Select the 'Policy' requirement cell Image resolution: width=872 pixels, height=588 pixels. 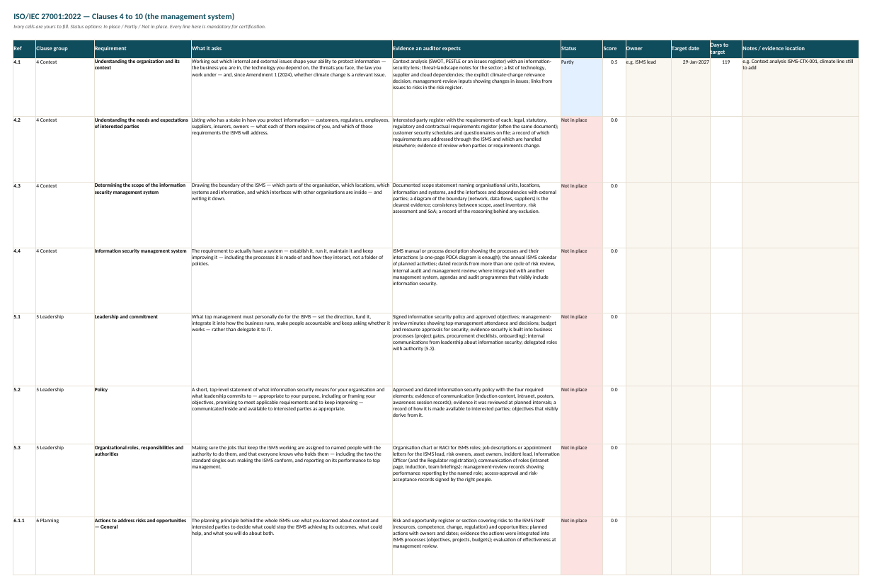point(142,413)
